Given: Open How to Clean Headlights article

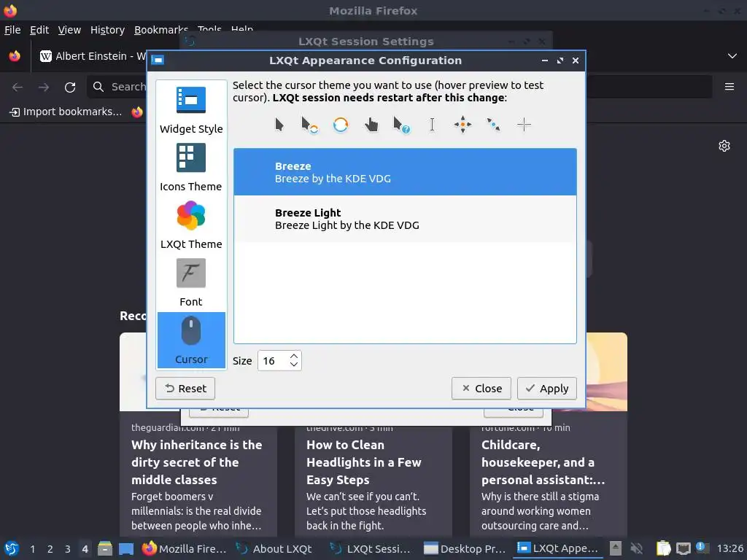Looking at the screenshot, I should tap(364, 462).
